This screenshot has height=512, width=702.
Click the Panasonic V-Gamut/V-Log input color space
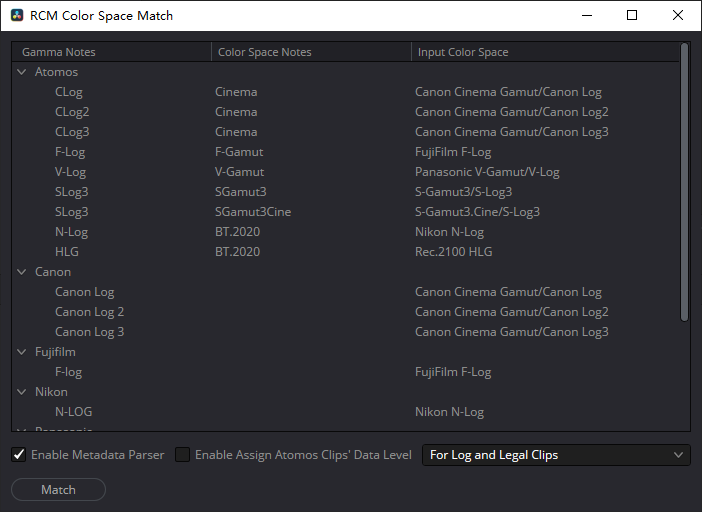point(487,172)
